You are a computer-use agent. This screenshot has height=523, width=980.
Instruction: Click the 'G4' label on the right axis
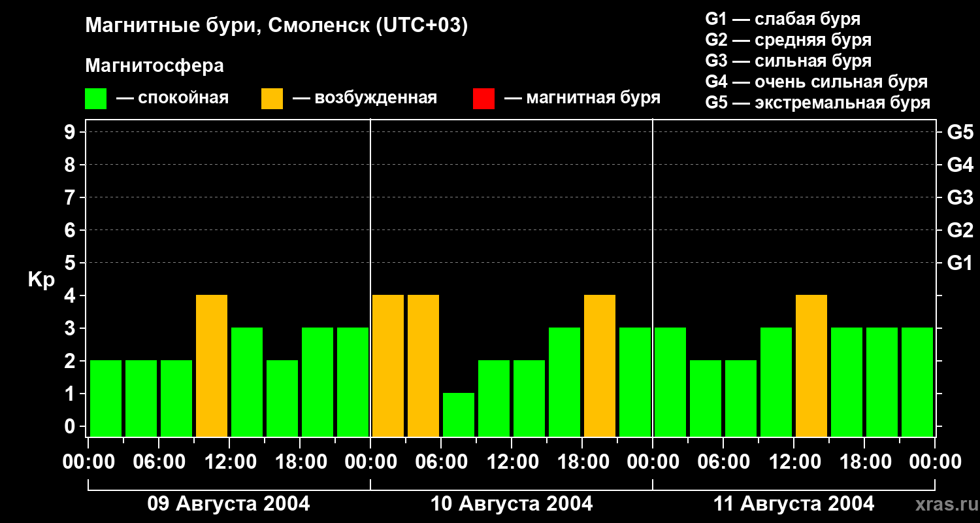point(960,165)
